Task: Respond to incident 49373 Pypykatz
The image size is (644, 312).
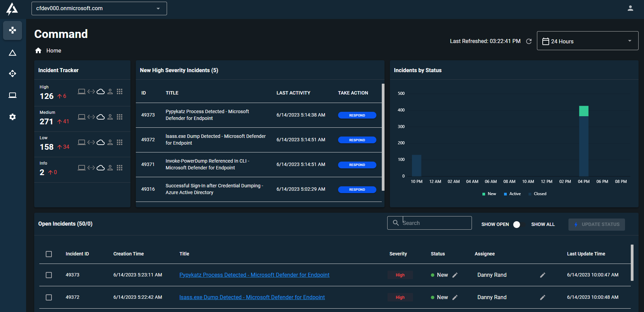Action: [357, 115]
